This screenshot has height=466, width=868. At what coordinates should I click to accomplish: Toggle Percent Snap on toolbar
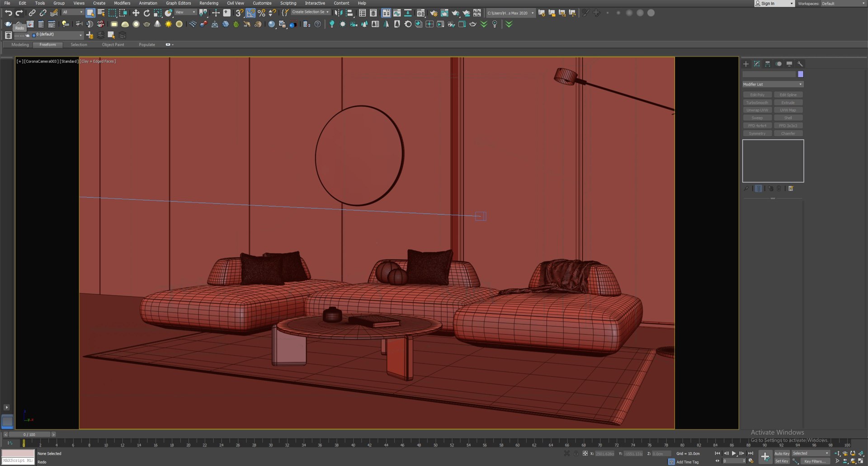261,13
